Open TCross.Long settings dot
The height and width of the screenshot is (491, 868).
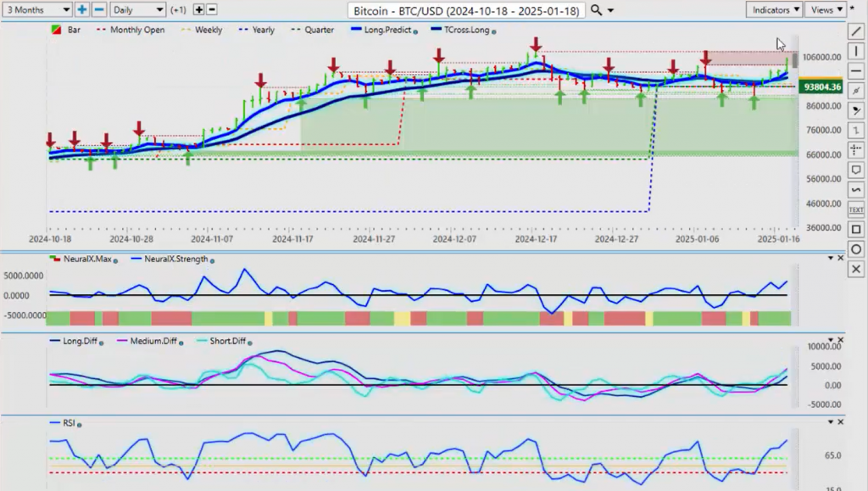[494, 31]
